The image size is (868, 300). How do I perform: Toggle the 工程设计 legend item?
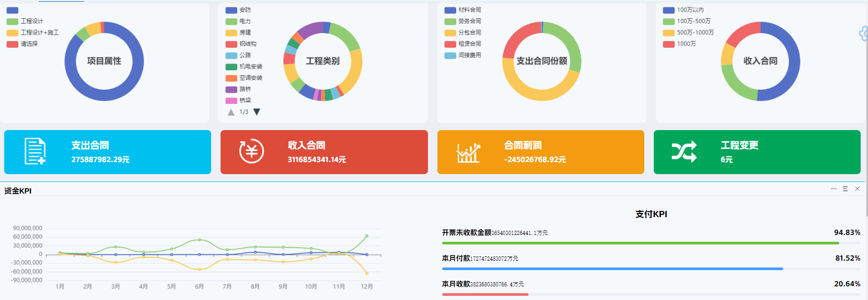[25, 22]
